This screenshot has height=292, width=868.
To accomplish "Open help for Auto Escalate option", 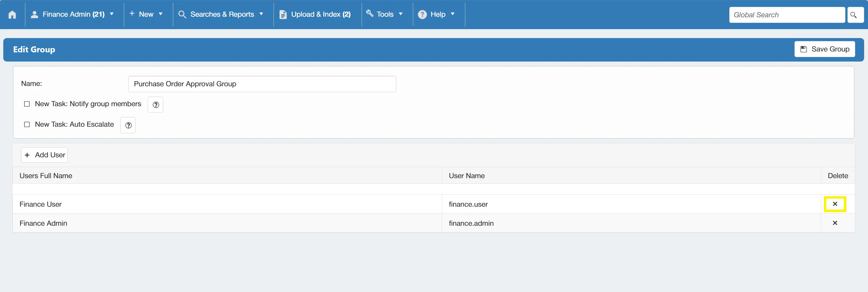I will pyautogui.click(x=128, y=125).
